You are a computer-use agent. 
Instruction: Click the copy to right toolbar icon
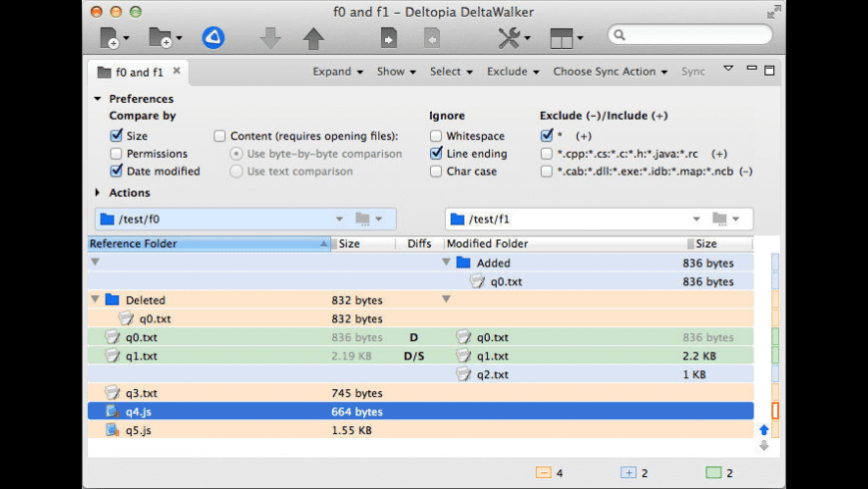click(x=389, y=39)
